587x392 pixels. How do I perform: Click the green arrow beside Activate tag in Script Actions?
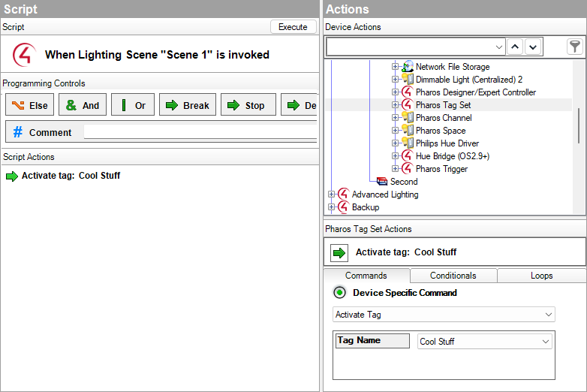coord(11,176)
